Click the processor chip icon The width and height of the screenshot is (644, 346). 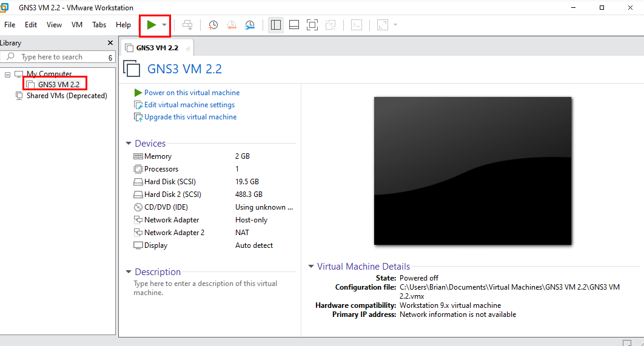click(138, 169)
